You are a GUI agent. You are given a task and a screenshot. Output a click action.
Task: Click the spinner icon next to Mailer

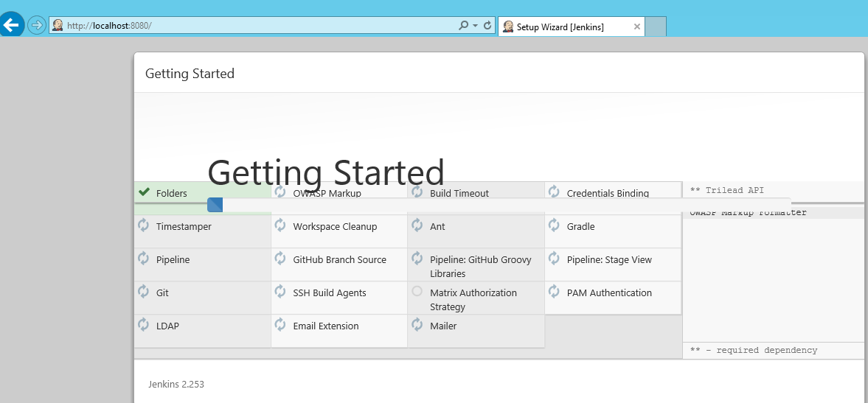[417, 324]
